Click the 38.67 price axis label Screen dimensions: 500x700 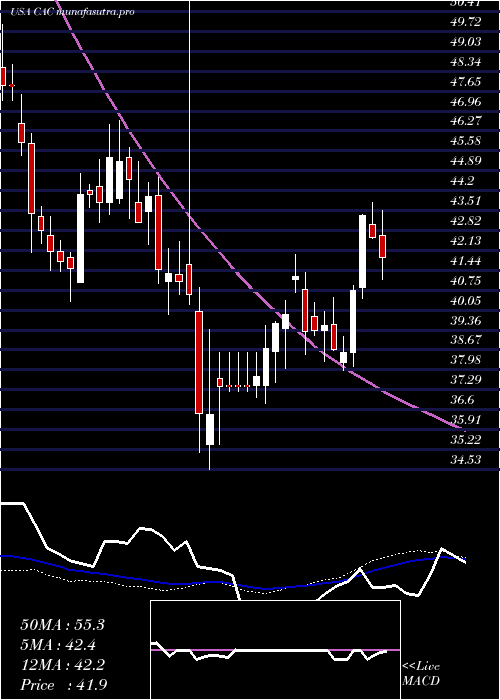pos(466,340)
